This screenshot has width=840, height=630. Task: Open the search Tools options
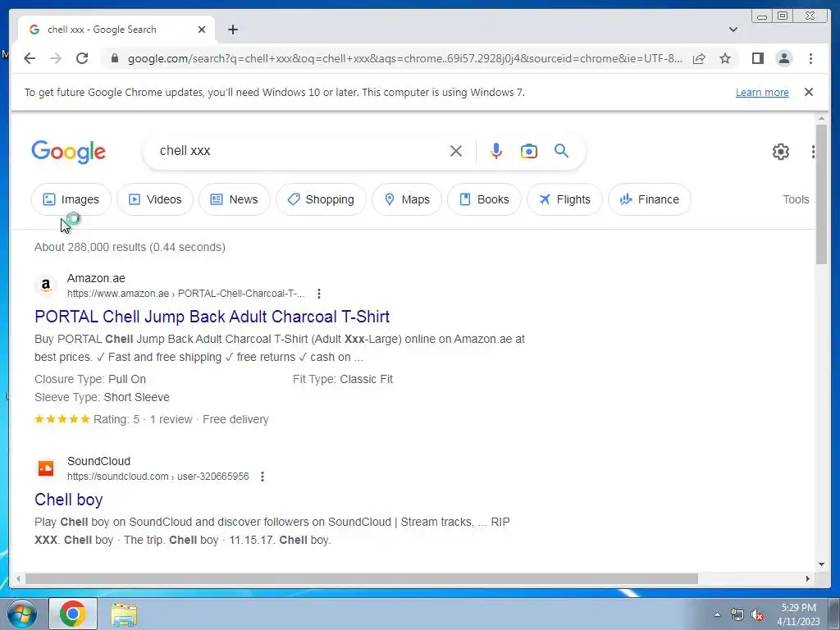pyautogui.click(x=796, y=199)
